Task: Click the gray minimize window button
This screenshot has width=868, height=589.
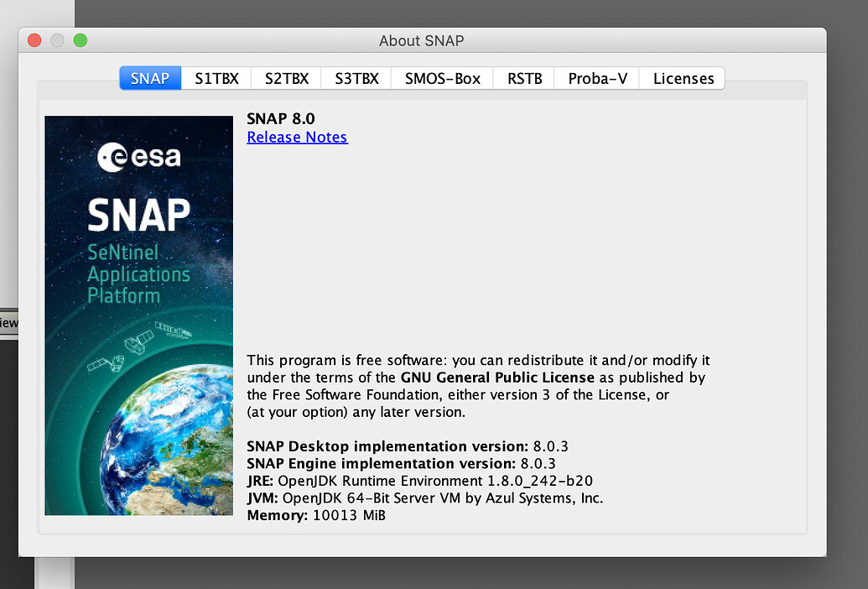Action: 57,40
